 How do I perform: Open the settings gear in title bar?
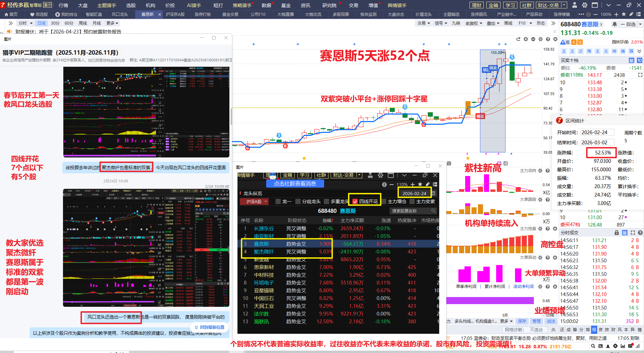585,5
